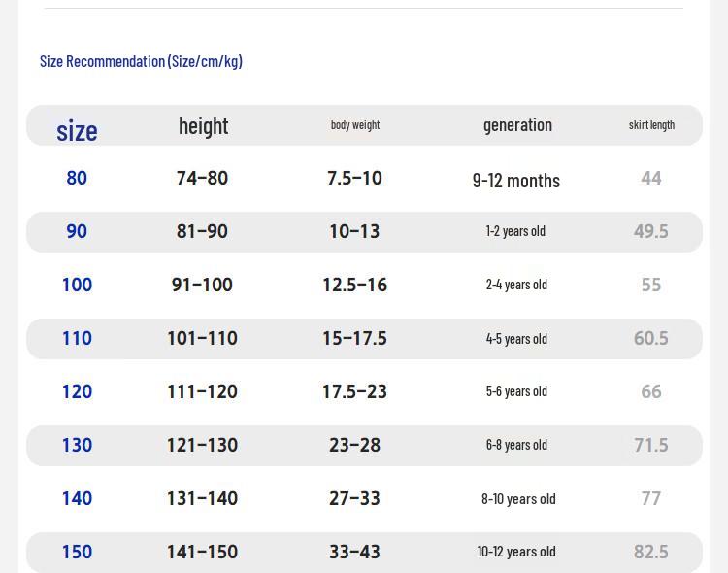Click the 8-10 years old cell
This screenshot has height=573, width=728.
tap(518, 499)
